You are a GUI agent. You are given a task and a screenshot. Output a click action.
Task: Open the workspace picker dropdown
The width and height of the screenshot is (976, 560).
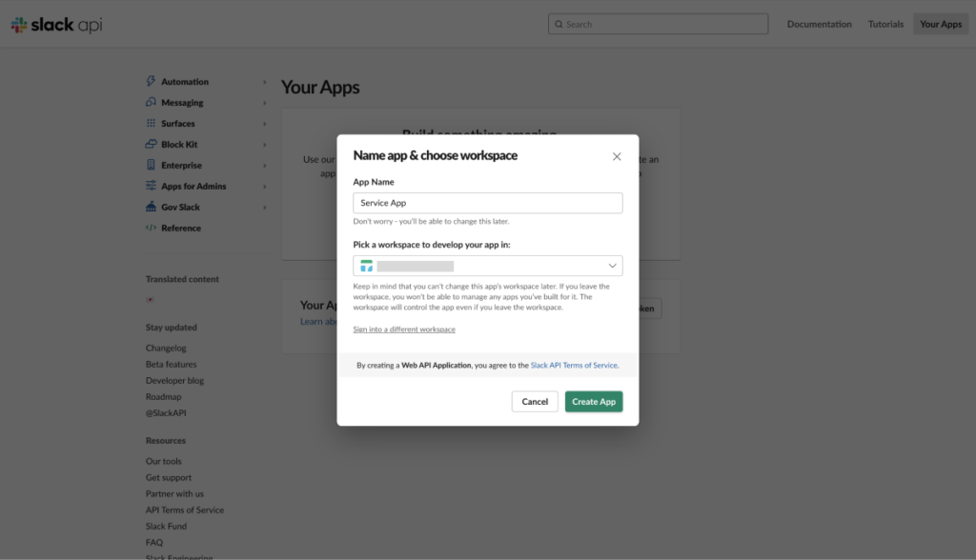[x=487, y=266]
